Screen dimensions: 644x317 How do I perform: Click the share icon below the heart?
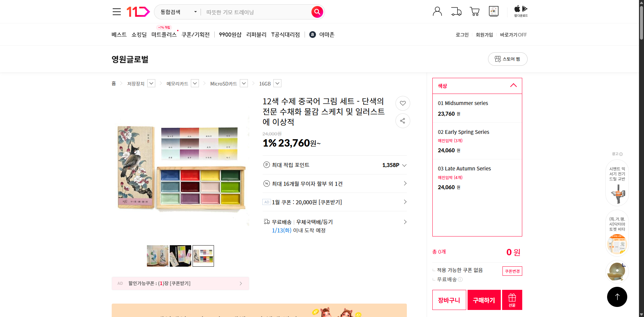402,121
